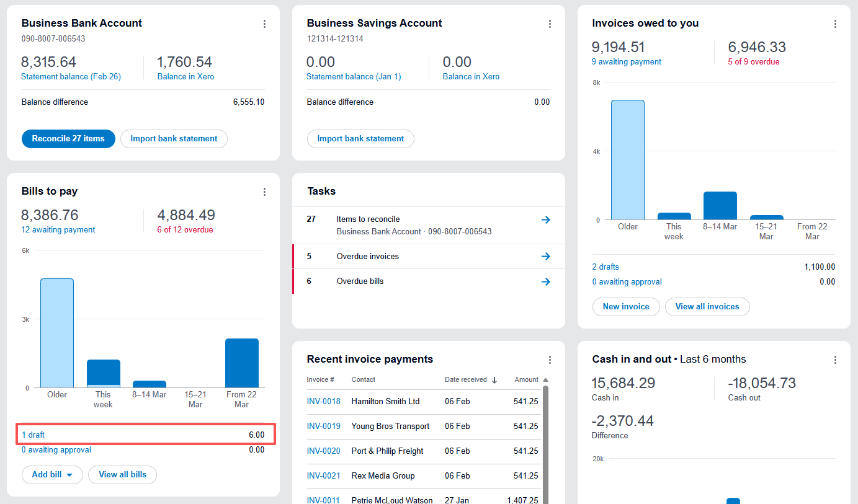Click the arrow next to Items to reconcile
Image resolution: width=858 pixels, height=504 pixels.
pos(545,219)
